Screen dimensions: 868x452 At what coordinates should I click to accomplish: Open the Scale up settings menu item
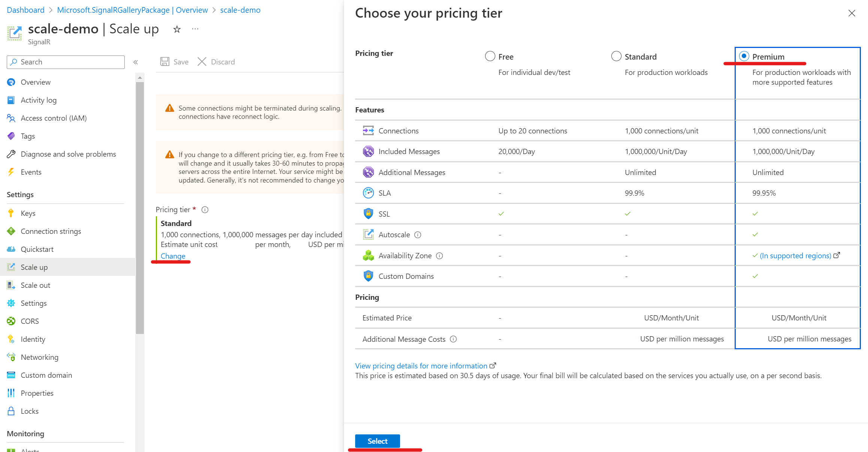34,267
